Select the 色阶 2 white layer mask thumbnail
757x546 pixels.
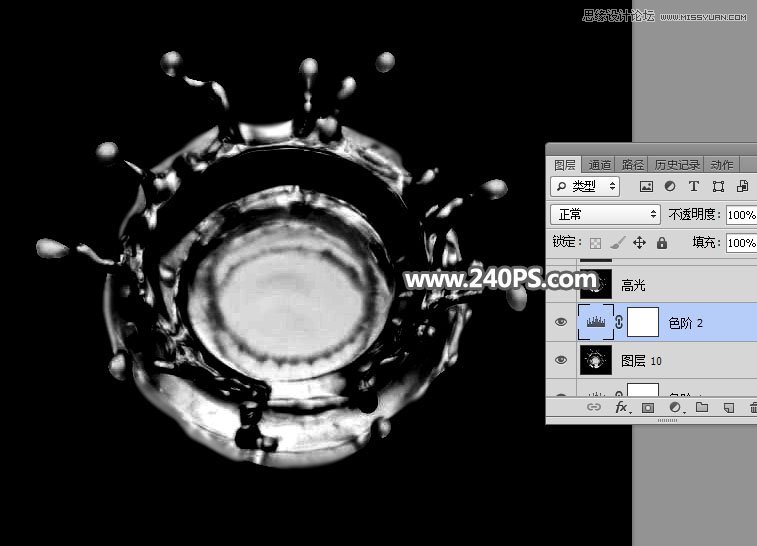tap(643, 322)
